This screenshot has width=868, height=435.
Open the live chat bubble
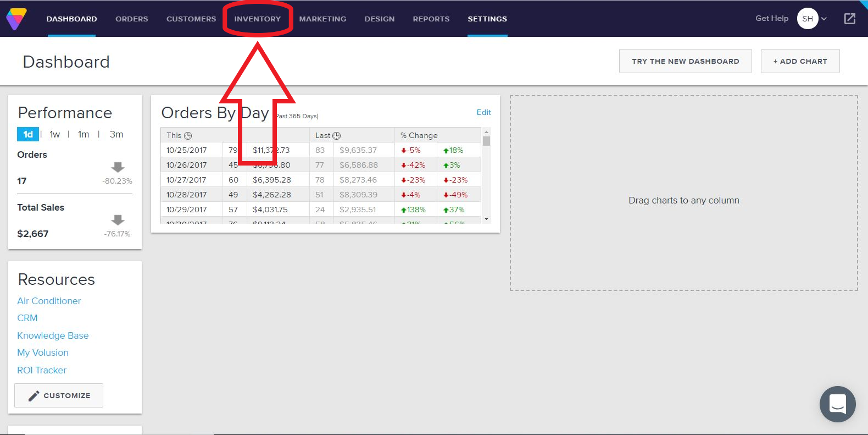point(837,404)
